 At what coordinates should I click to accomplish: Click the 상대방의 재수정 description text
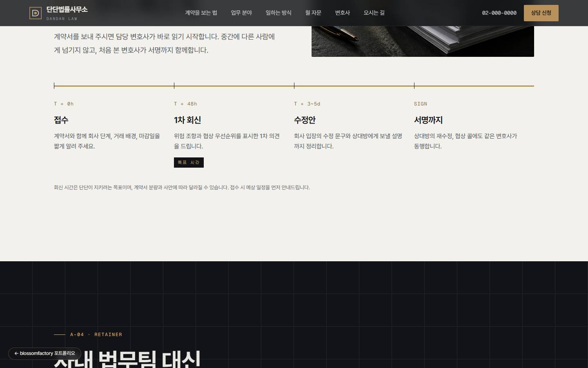point(465,141)
